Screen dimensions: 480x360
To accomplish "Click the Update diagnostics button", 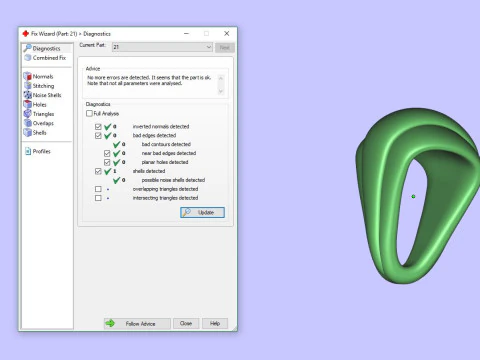I will coord(202,212).
